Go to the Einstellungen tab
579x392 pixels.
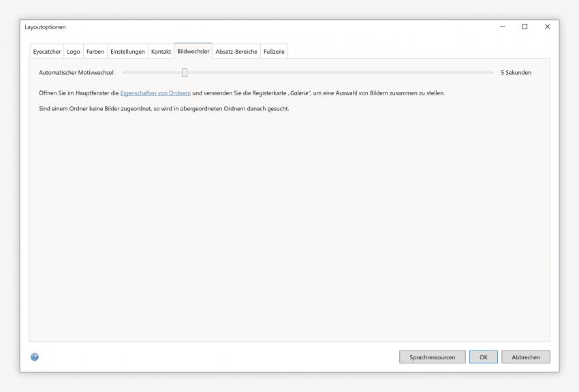(x=127, y=52)
